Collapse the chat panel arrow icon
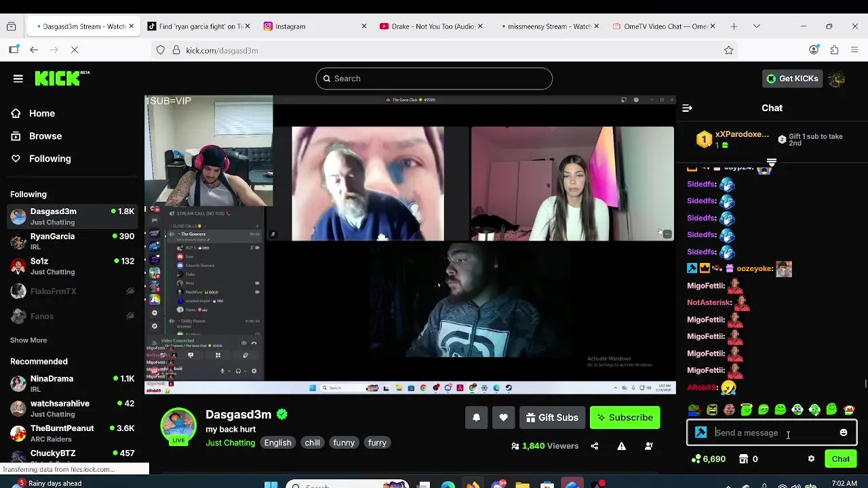The image size is (868, 488). click(x=687, y=108)
